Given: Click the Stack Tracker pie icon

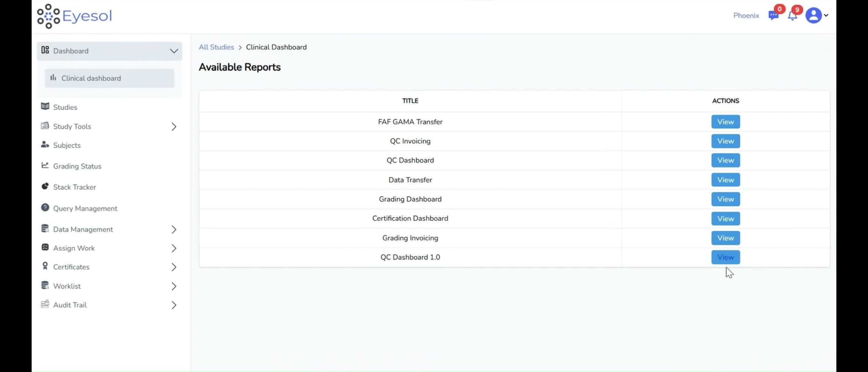Looking at the screenshot, I should (x=45, y=187).
